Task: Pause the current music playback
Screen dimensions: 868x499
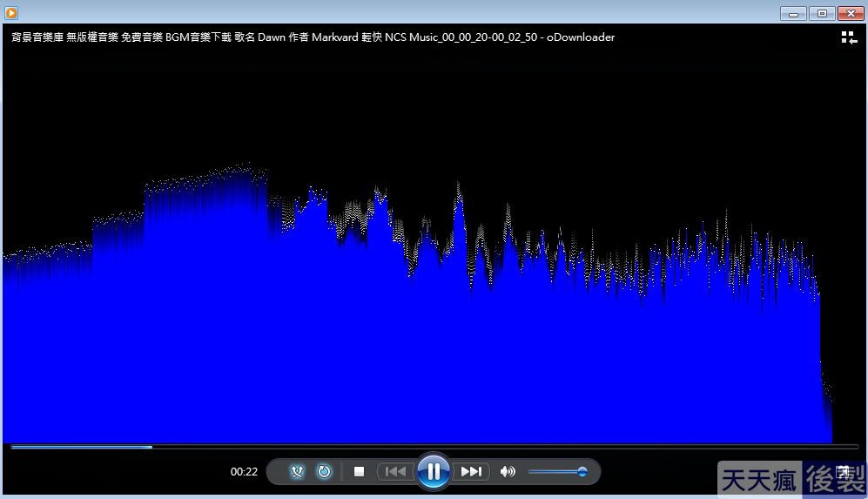Action: click(434, 471)
